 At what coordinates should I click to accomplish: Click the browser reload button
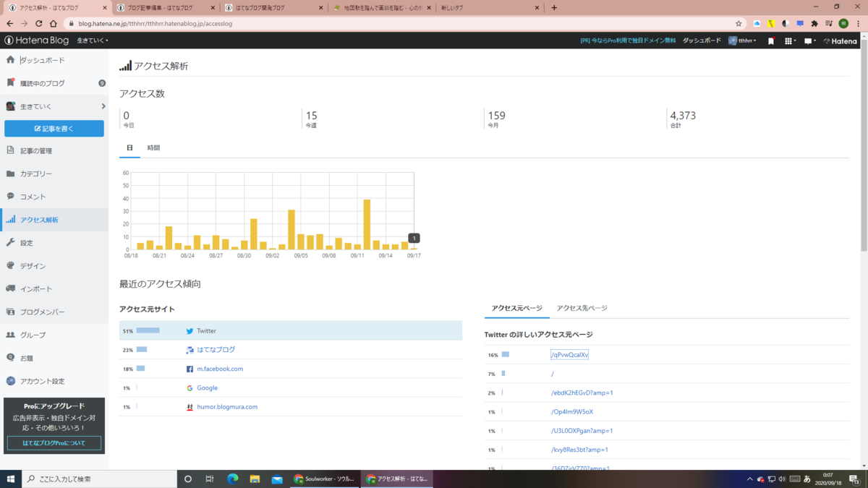click(x=39, y=23)
